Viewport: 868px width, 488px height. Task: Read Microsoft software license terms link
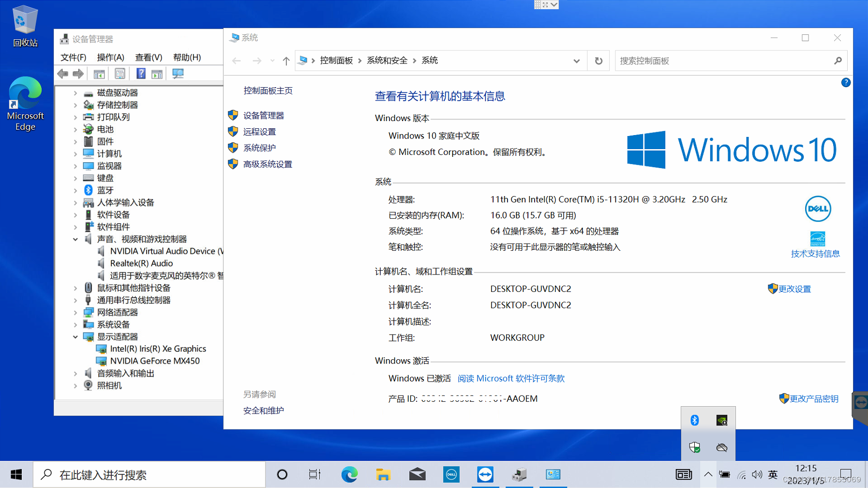click(511, 379)
